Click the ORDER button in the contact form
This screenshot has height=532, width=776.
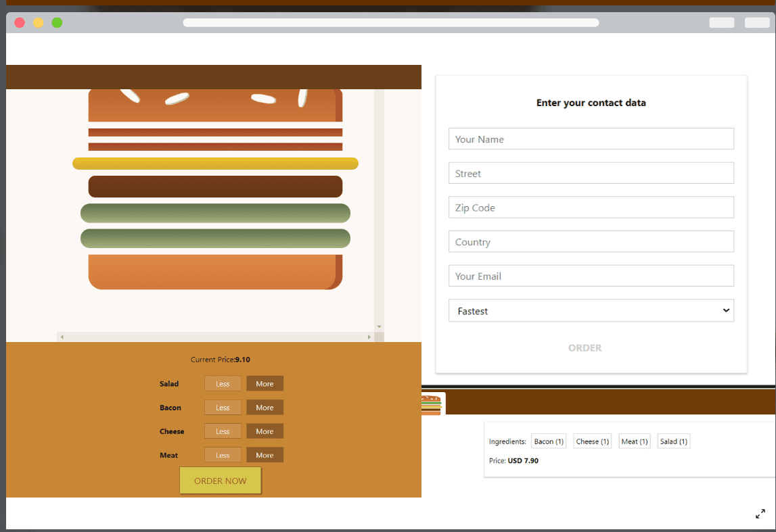tap(585, 347)
